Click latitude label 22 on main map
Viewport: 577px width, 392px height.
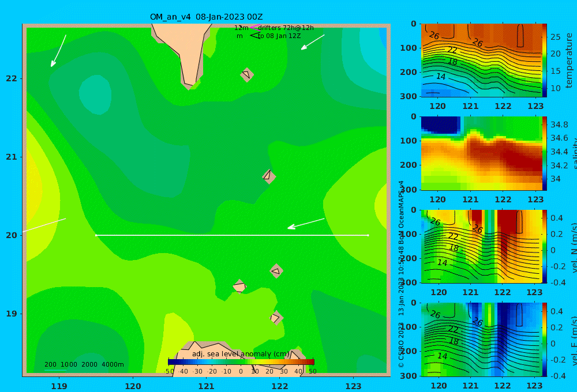[12, 78]
